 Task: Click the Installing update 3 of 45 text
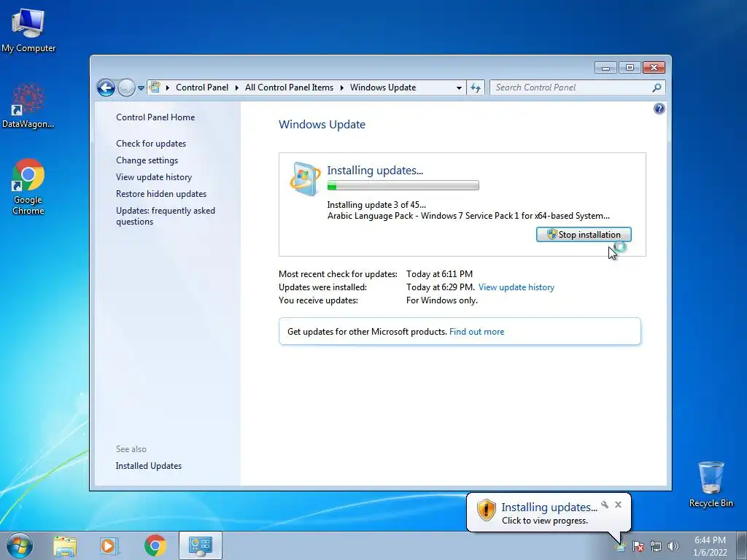point(376,205)
